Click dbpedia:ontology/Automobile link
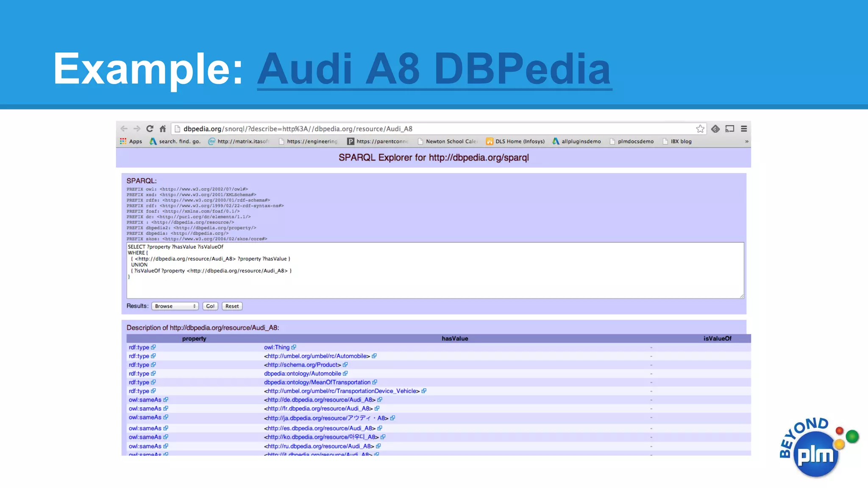The image size is (868, 488). [x=303, y=374]
